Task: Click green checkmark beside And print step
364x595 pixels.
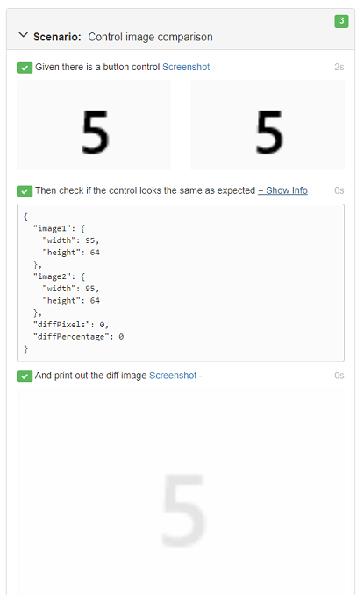Action: pyautogui.click(x=25, y=376)
